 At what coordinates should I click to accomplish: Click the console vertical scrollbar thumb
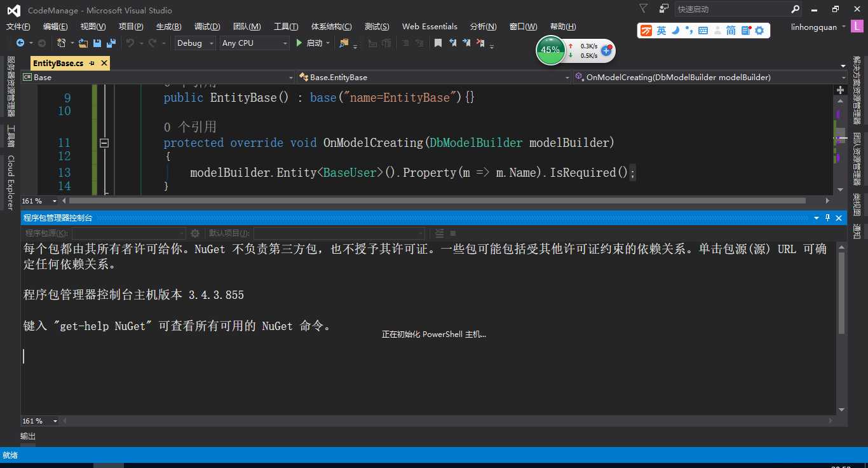(x=841, y=292)
